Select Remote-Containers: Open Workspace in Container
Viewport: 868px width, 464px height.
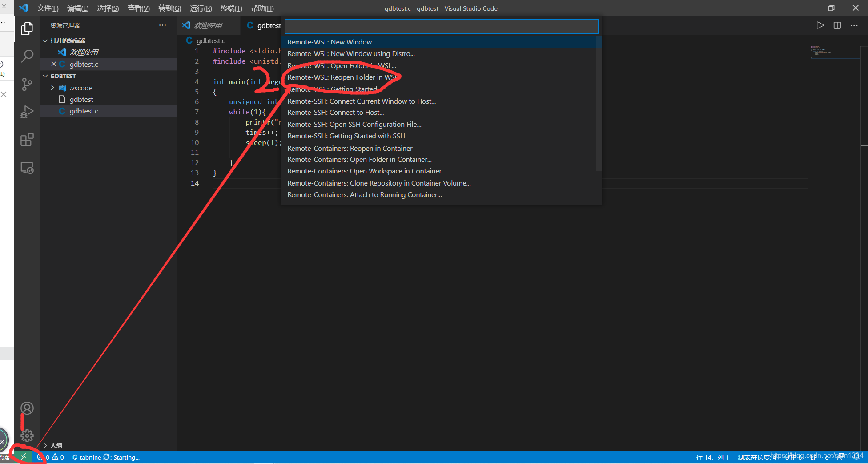tap(441, 171)
